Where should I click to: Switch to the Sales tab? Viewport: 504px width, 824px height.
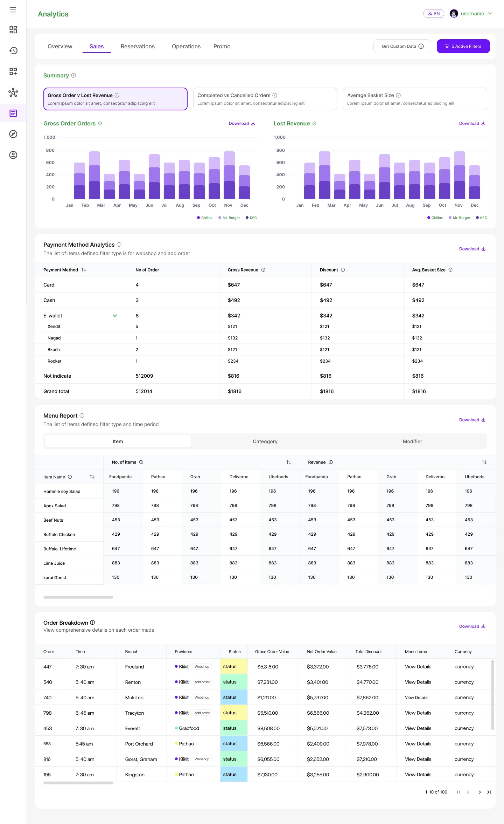[x=97, y=46]
